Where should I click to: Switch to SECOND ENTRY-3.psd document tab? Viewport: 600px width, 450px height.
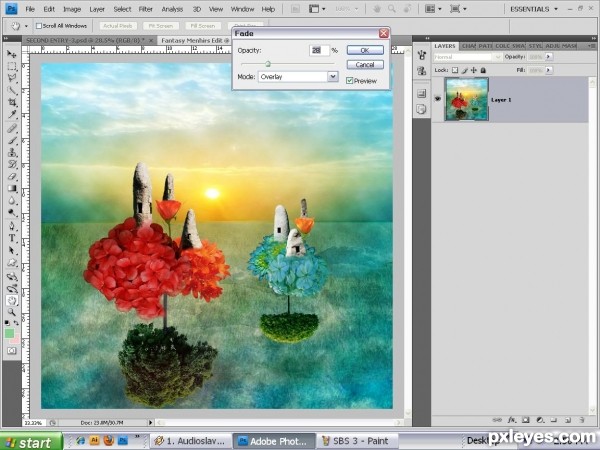point(85,40)
